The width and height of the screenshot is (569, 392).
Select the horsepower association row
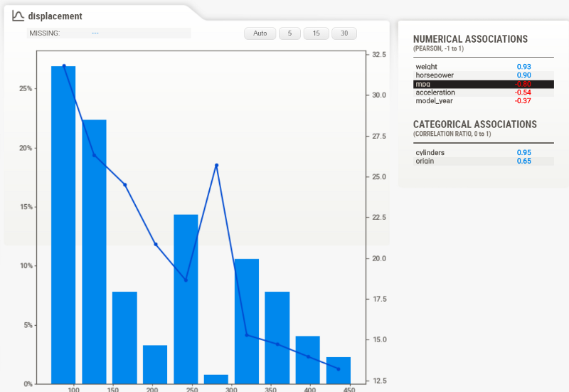tap(484, 75)
